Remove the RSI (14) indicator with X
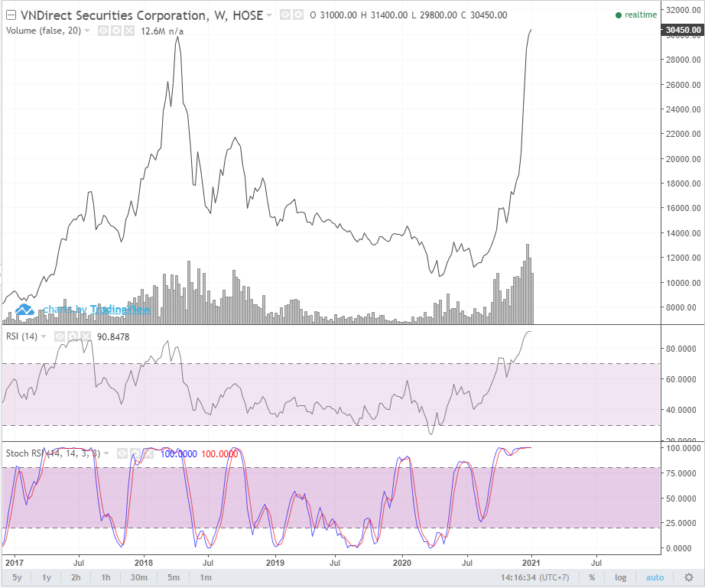This screenshot has width=705, height=588. coord(86,336)
